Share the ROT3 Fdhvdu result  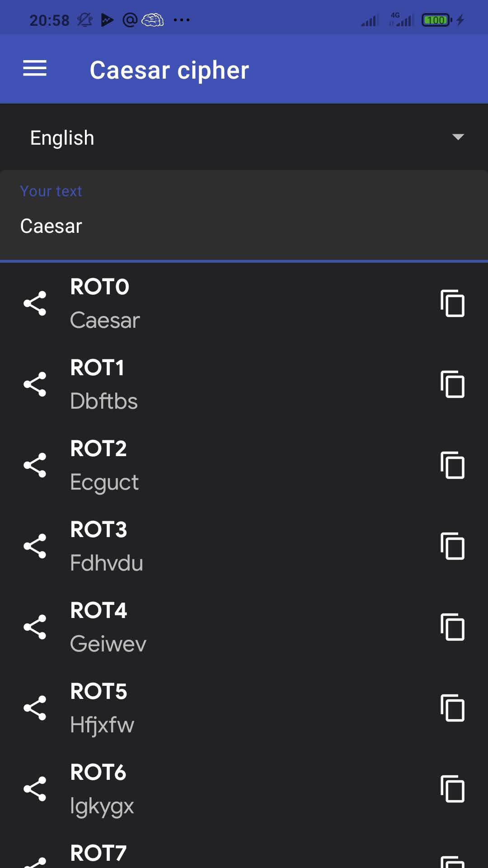35,546
